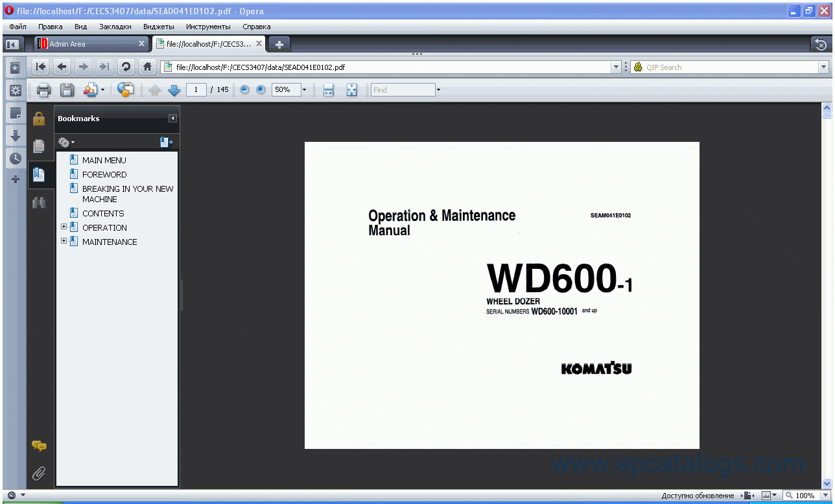
Task: Click the Доступно обновление status bar notice
Action: click(x=698, y=496)
